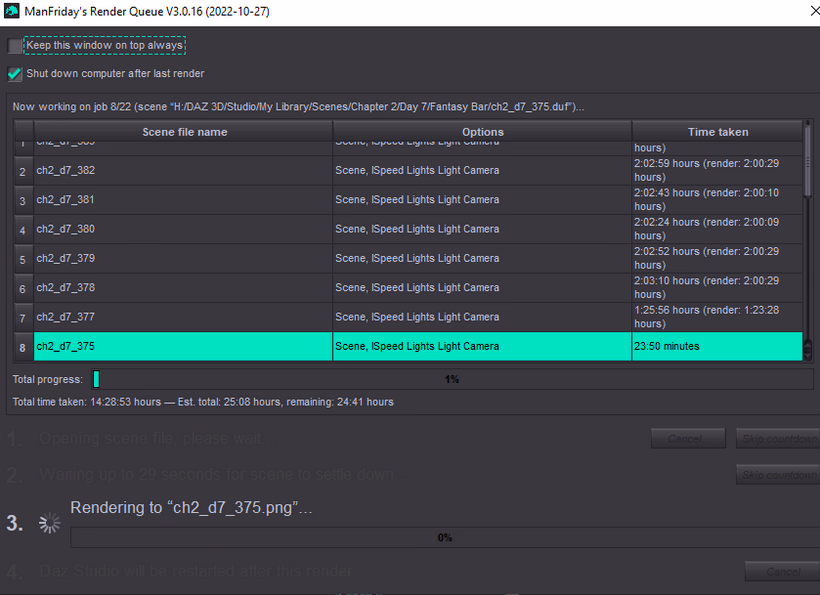Click the rendering spinner icon at step 3
The width and height of the screenshot is (820, 595).
(x=49, y=523)
